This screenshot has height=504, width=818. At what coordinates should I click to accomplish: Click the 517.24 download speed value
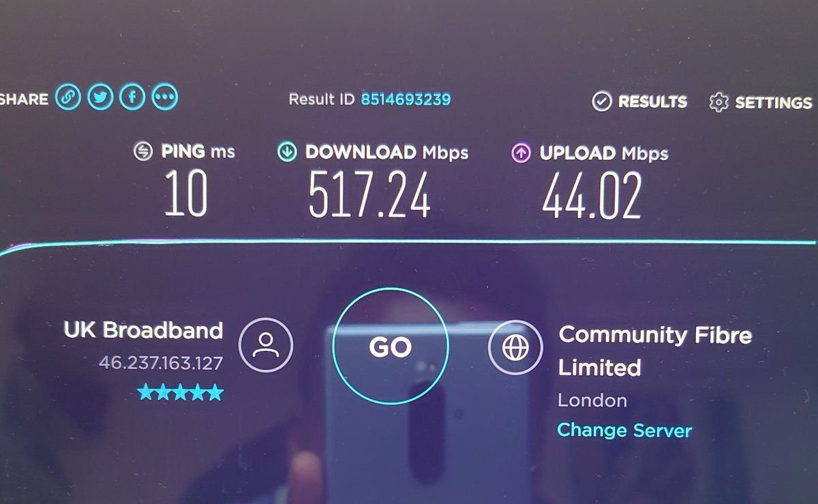pyautogui.click(x=369, y=195)
